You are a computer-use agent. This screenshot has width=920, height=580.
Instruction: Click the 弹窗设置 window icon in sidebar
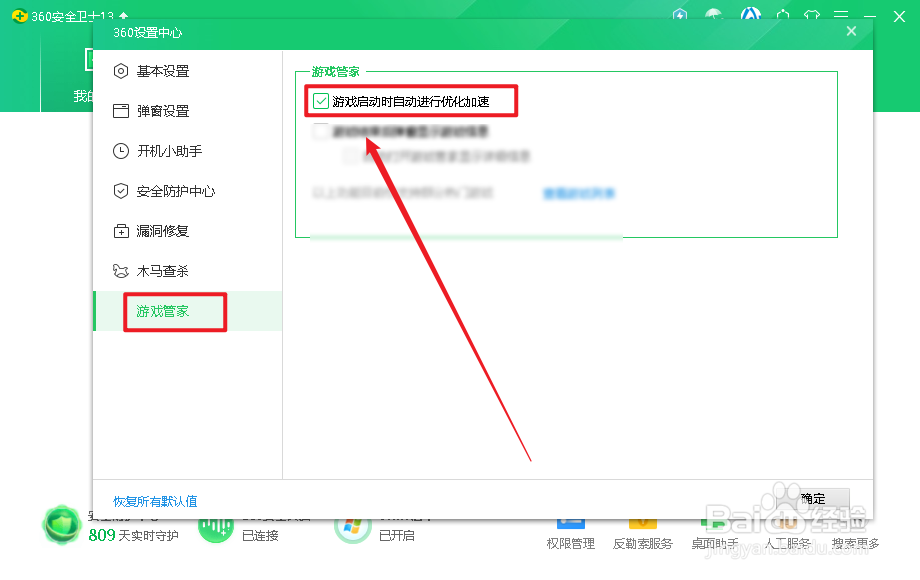(x=120, y=111)
